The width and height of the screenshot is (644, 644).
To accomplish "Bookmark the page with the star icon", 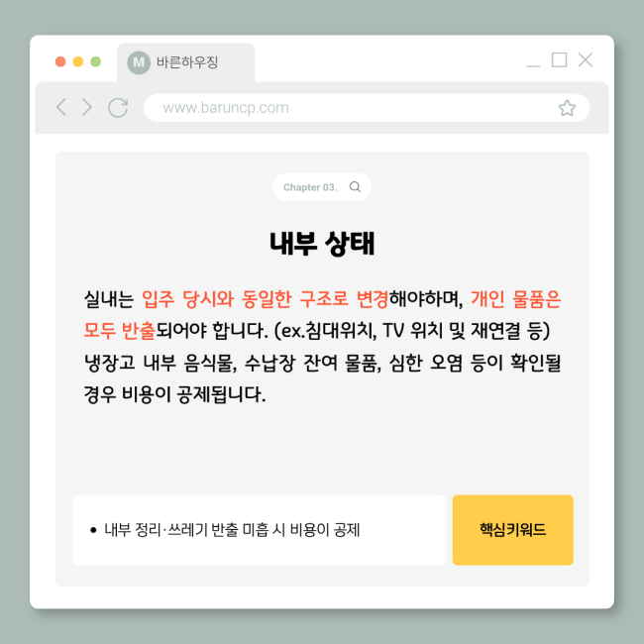I will (x=567, y=108).
